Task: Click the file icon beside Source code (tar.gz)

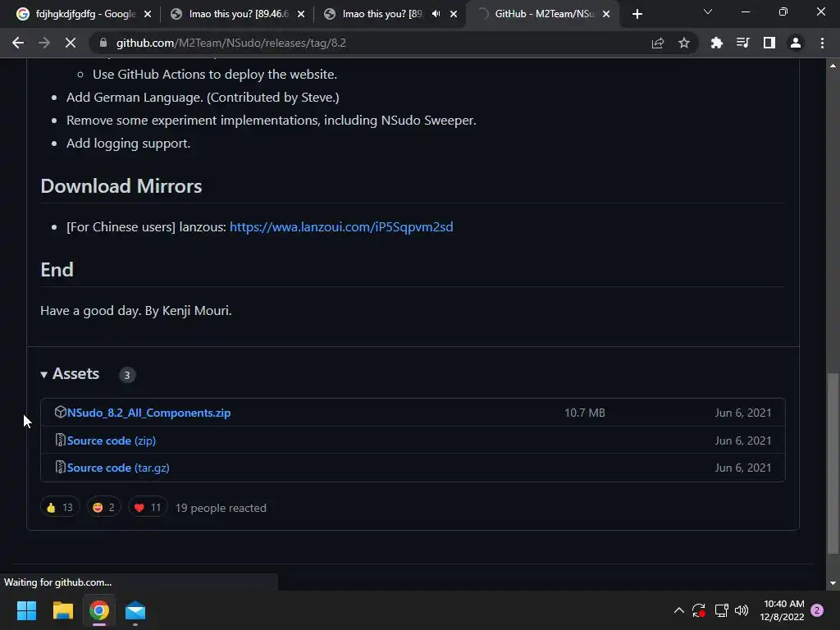Action: (x=60, y=467)
